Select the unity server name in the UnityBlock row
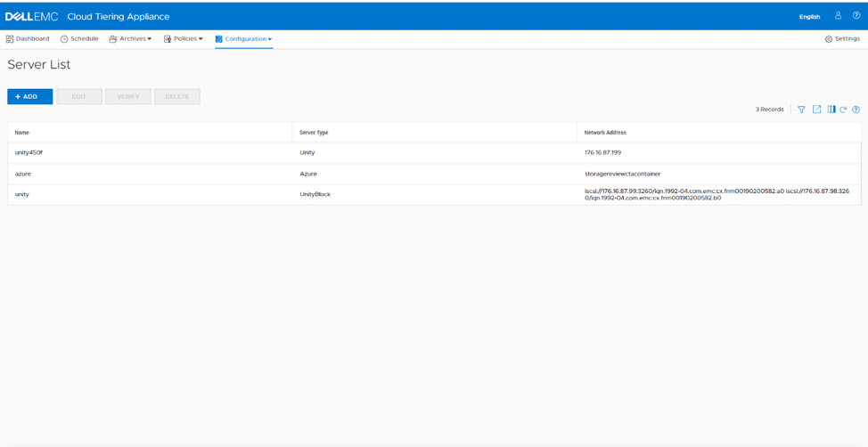 point(21,195)
